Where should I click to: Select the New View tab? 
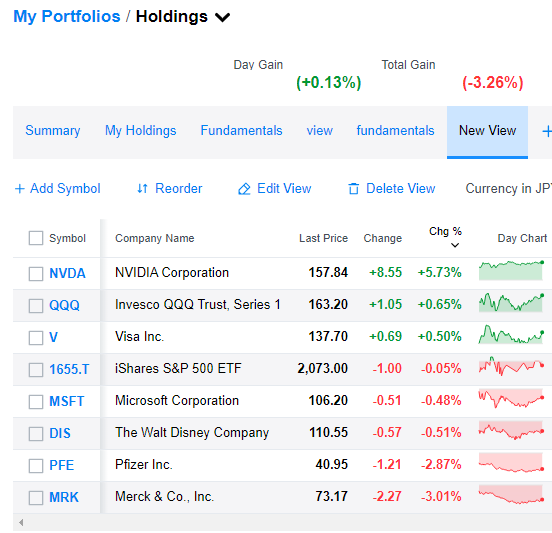tap(487, 131)
